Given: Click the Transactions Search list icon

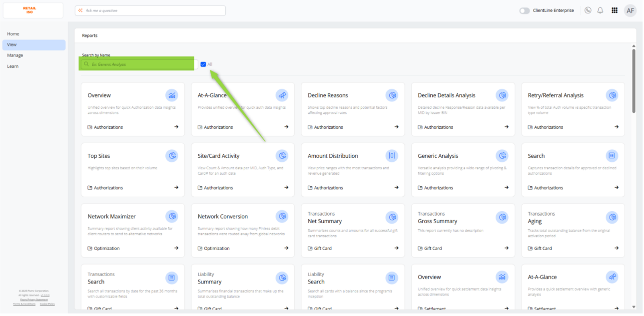Looking at the screenshot, I should [x=172, y=278].
